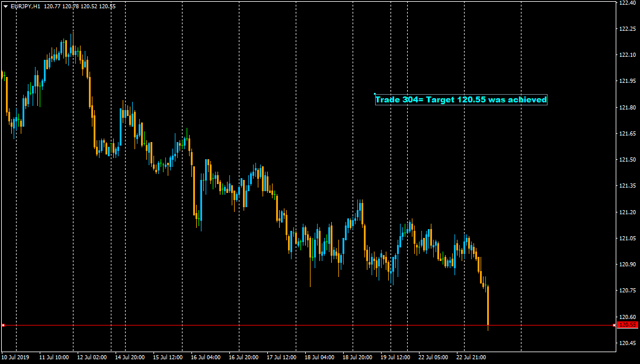
Task: Click the 12 Jul 02:00 time label
Action: pos(92,357)
